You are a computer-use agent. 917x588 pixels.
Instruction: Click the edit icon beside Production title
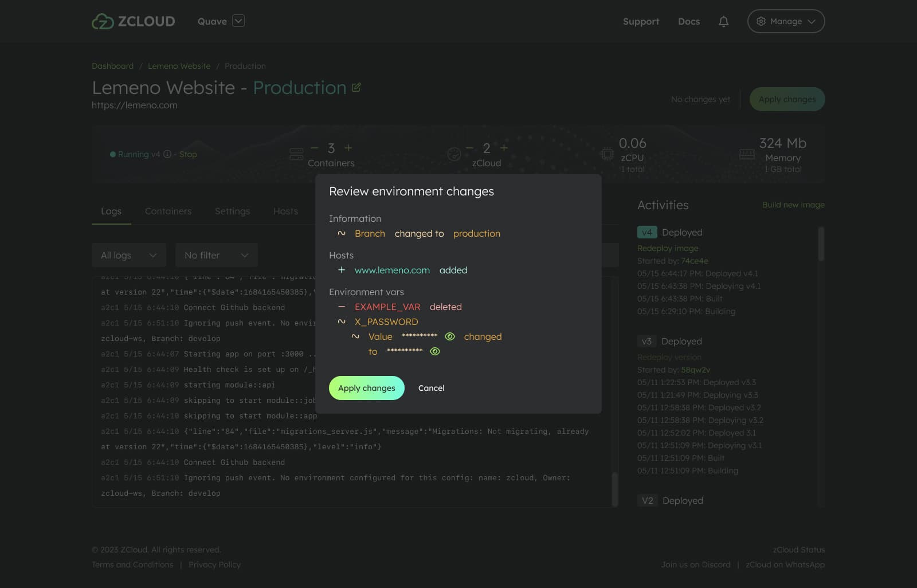pos(356,88)
